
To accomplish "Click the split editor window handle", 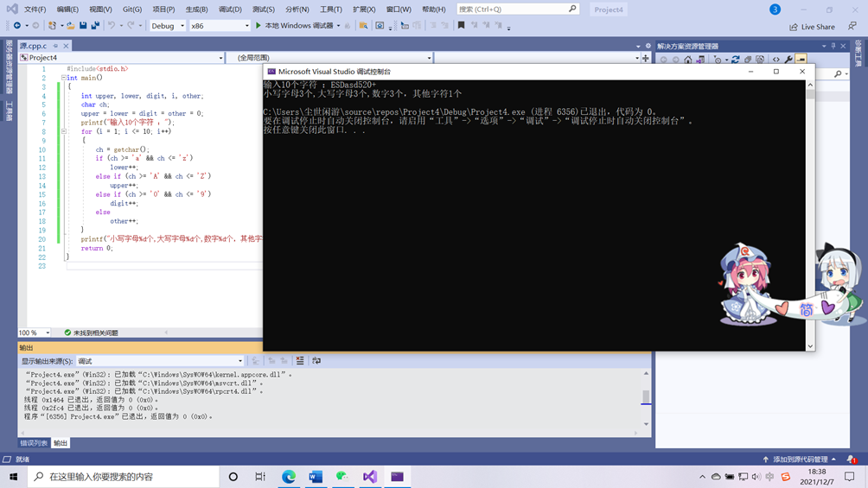I will 646,58.
